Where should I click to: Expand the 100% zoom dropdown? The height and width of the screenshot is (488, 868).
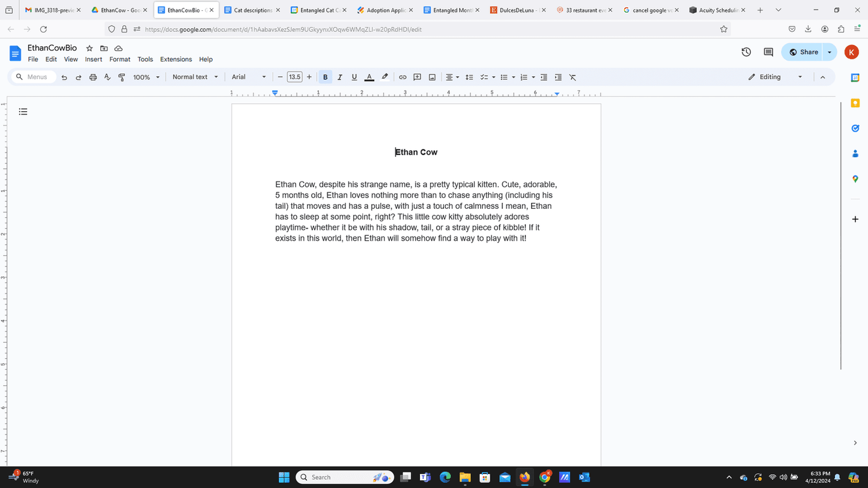pos(147,77)
